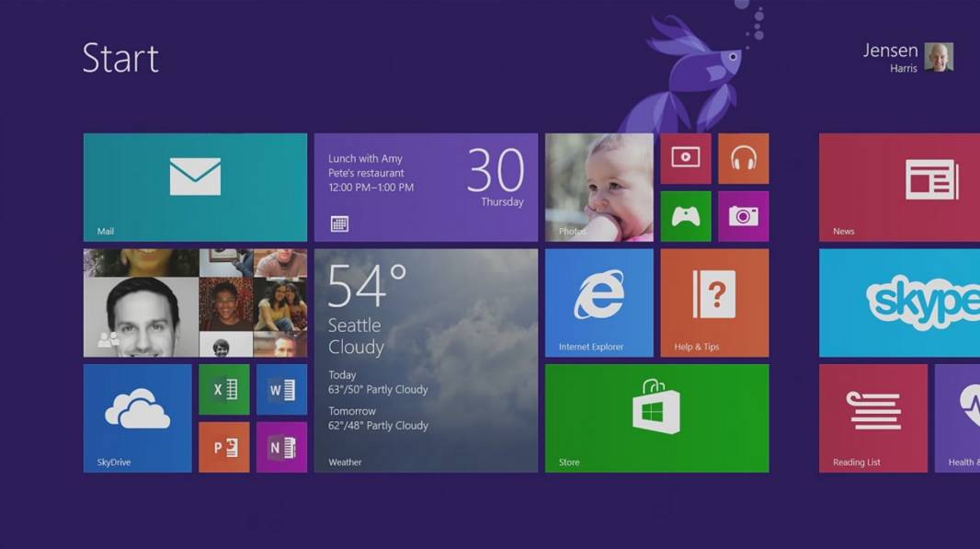Screen dimensions: 980x549
Task: Open the SkyDrive tile
Action: 138,418
